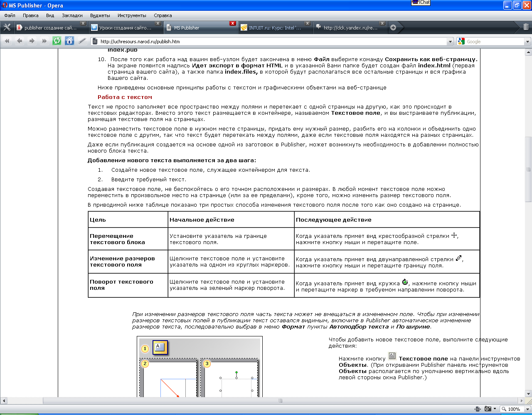The height and width of the screenshot is (415, 532).
Task: Click the Цель table header cell
Action: (128, 220)
